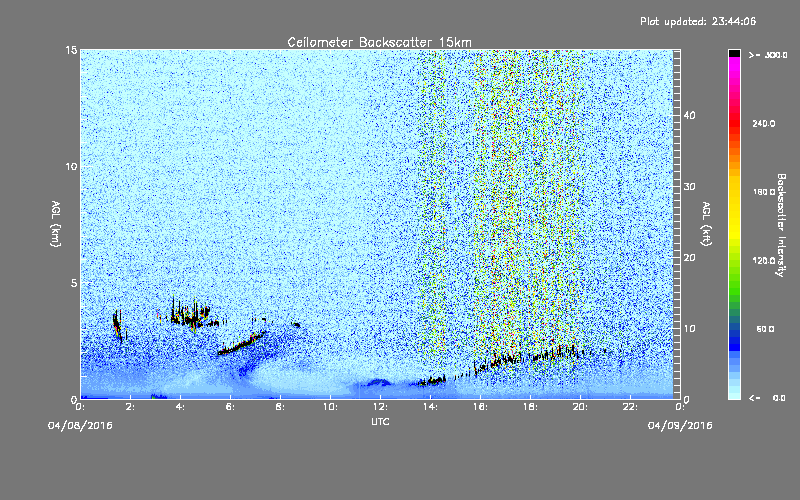Click the '6:' hour tick label
The image size is (800, 500).
point(231,407)
